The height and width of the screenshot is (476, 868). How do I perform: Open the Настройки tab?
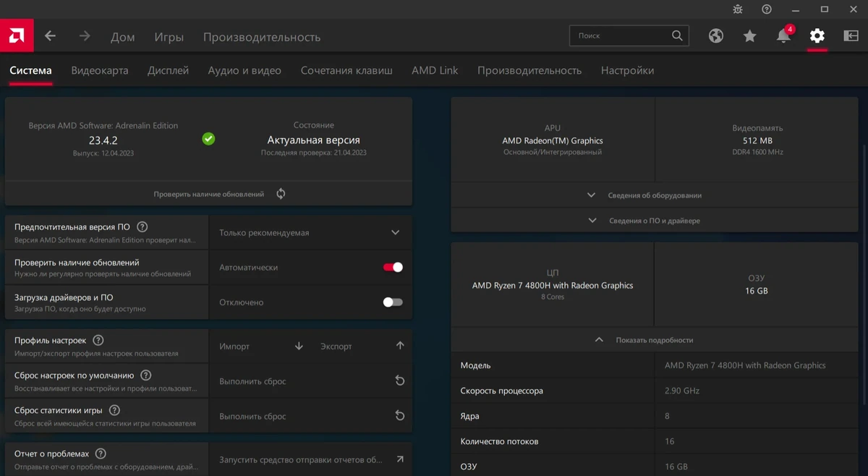pyautogui.click(x=627, y=70)
